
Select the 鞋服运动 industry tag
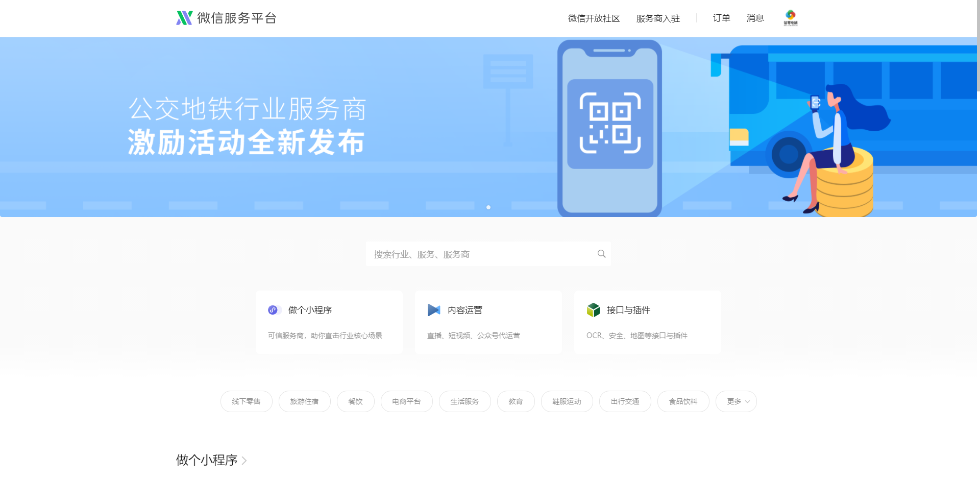click(567, 401)
